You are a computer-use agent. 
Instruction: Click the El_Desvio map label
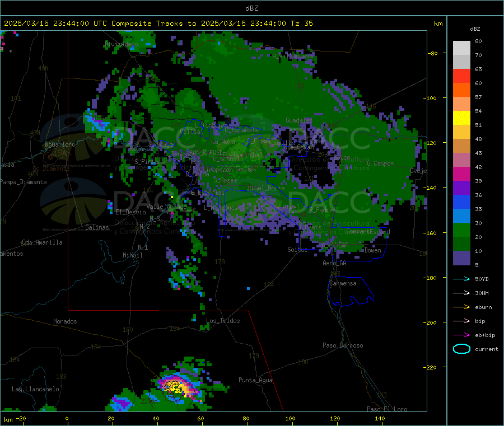130,212
